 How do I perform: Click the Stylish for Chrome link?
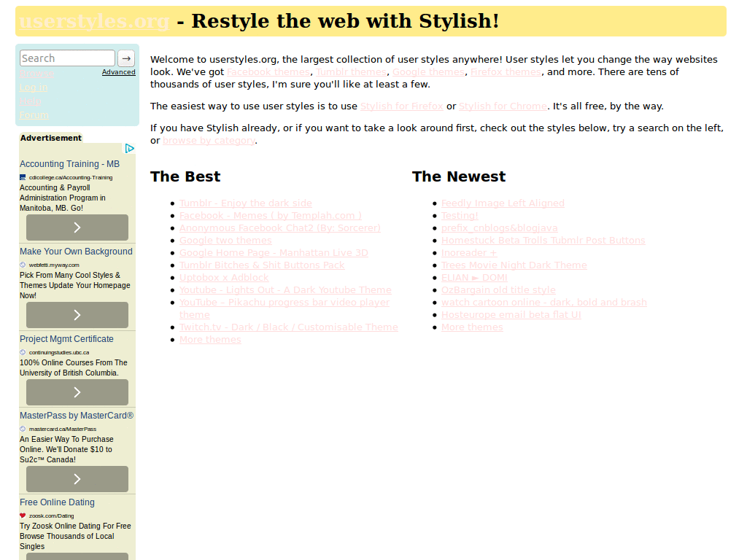coord(503,106)
